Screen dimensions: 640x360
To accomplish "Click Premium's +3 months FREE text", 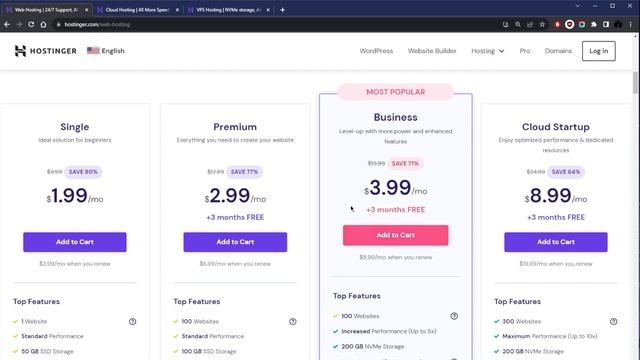I will 235,218.
